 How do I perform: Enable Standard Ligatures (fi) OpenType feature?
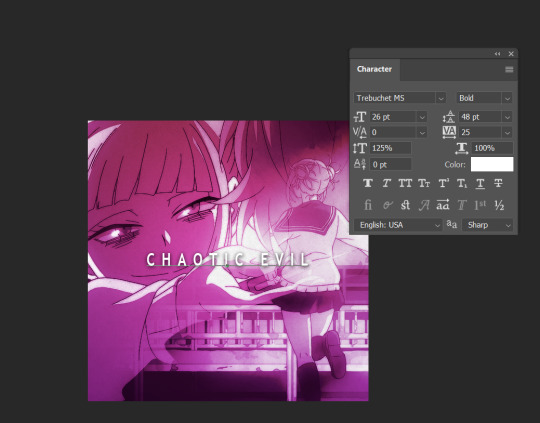[368, 205]
